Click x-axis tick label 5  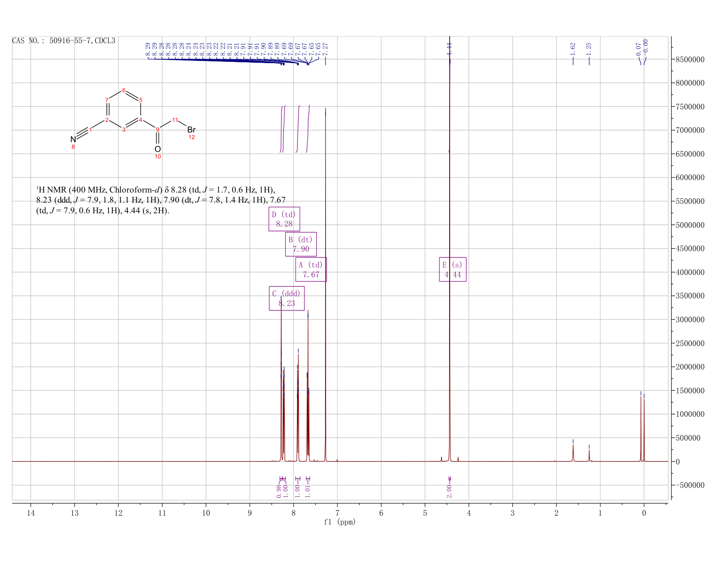[x=425, y=513]
